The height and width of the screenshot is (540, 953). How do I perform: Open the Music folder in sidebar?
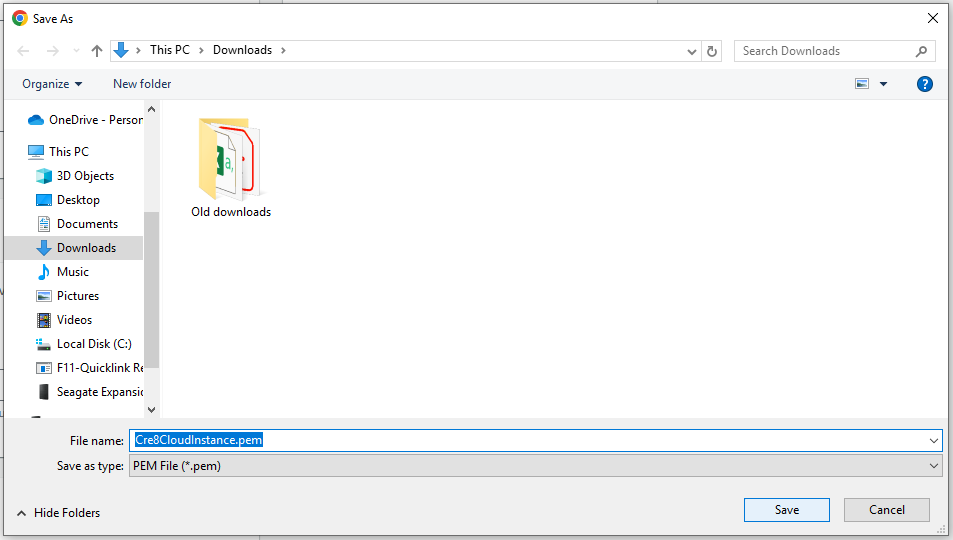tap(72, 272)
